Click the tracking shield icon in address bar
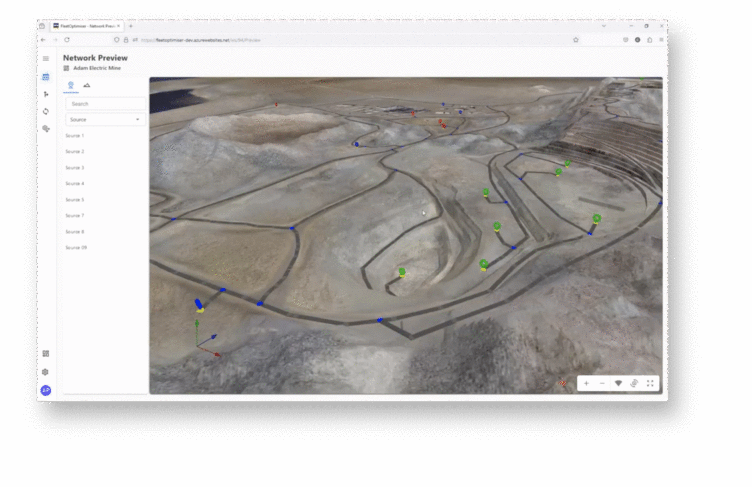Viewport: 752px width, 487px height. [117, 40]
